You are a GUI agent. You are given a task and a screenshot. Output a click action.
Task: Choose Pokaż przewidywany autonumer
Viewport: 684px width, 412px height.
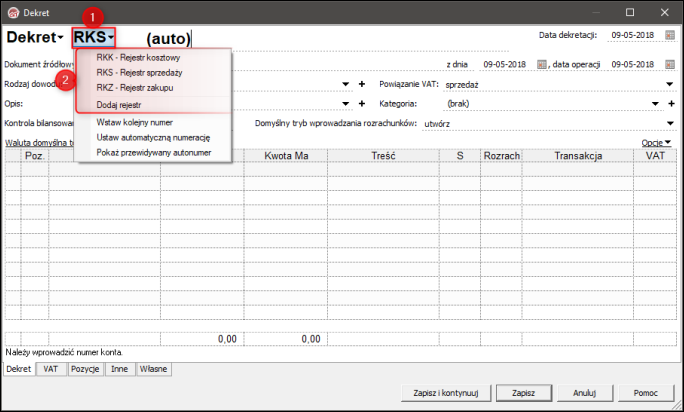153,153
